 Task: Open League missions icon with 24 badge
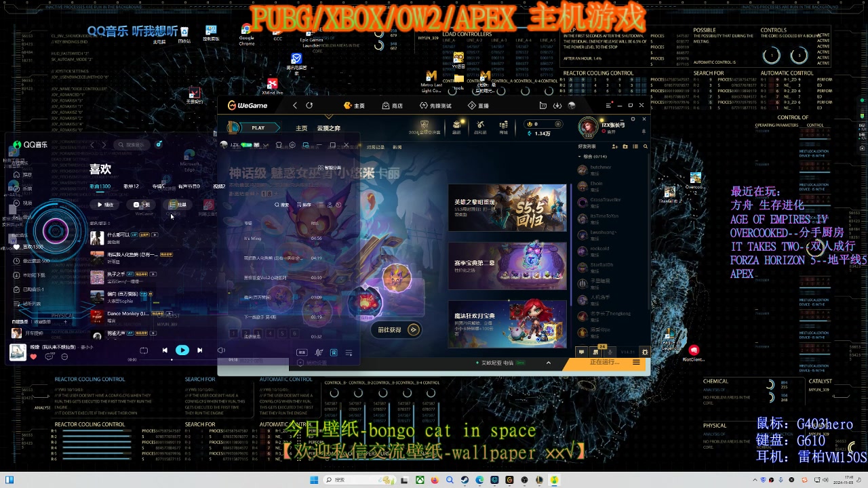pos(596,352)
